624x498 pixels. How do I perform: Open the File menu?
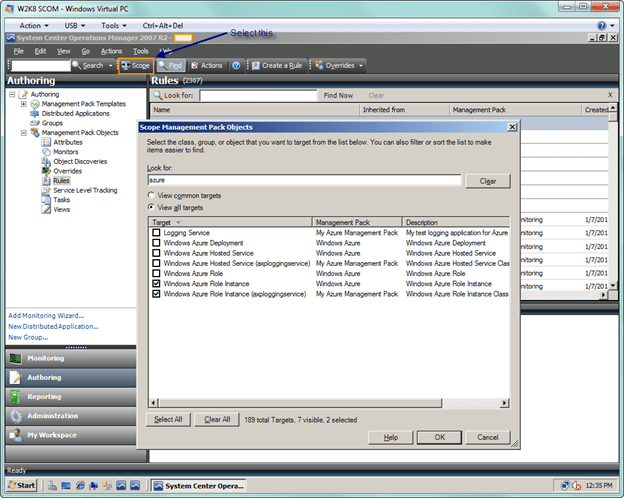pyautogui.click(x=18, y=51)
